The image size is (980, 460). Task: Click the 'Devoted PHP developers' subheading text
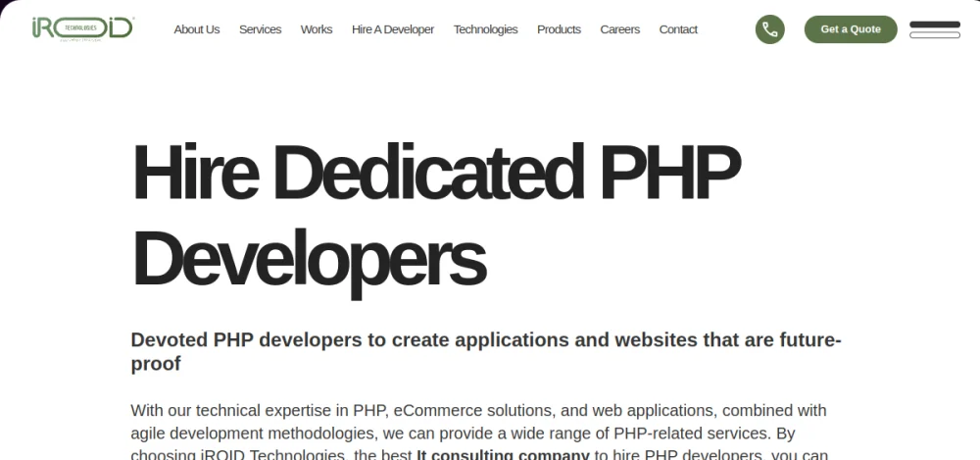pyautogui.click(x=486, y=351)
